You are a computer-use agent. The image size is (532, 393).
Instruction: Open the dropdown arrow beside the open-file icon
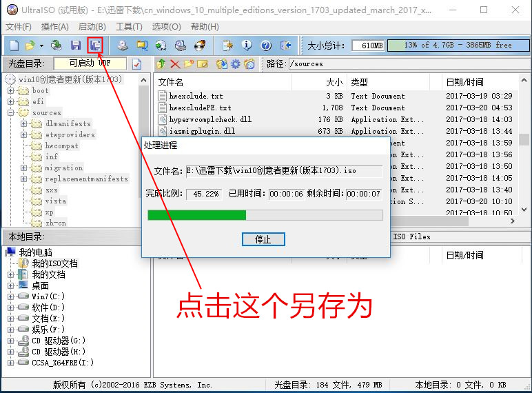pyautogui.click(x=41, y=46)
